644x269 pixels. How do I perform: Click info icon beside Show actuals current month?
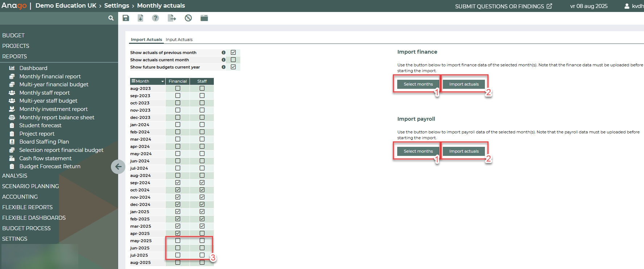point(224,60)
